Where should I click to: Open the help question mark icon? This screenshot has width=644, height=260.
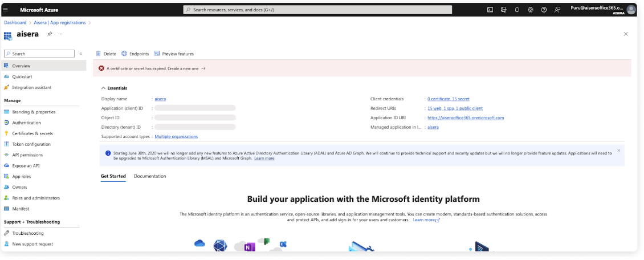(x=544, y=10)
